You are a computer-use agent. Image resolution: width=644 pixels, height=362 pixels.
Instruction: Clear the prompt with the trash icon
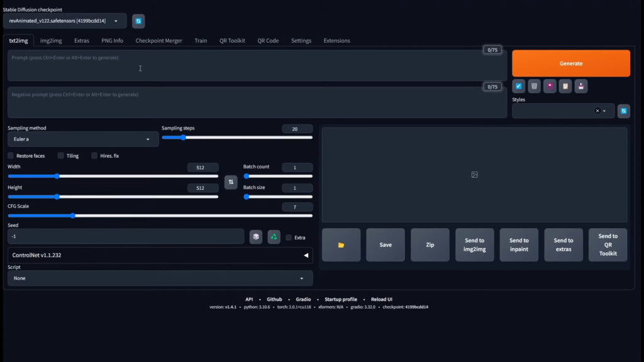(534, 86)
